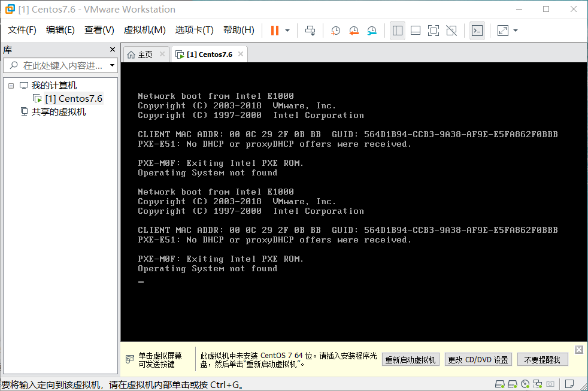
Task: Click the 单击虚拟屏幕可发送按键 hint text
Action: (160, 360)
